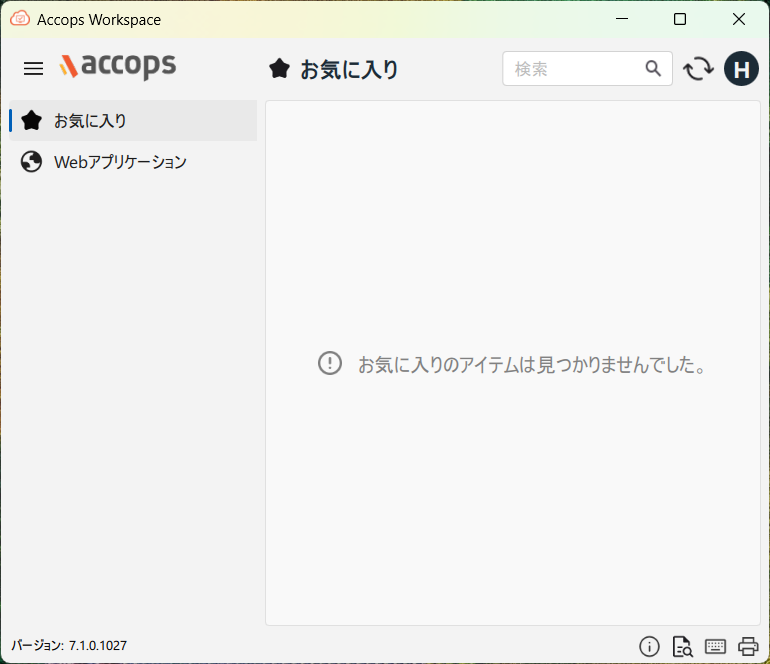Click the keyboard icon in status bar

(715, 646)
